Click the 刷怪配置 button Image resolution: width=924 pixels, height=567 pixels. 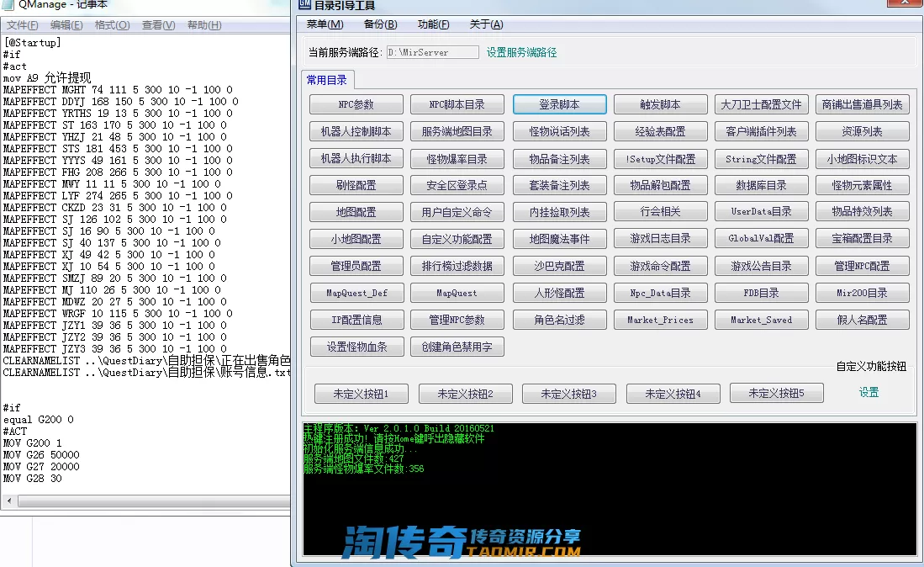point(356,185)
